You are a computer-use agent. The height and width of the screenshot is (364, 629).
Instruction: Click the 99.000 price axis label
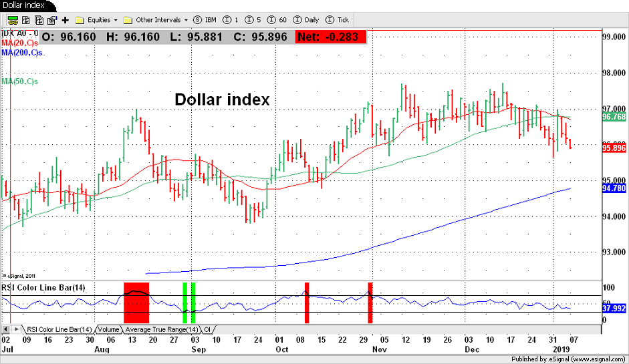click(x=614, y=37)
